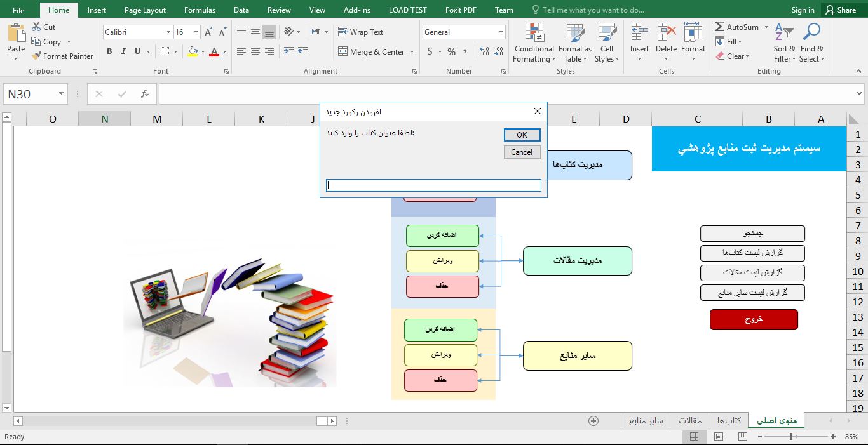The width and height of the screenshot is (868, 445).
Task: Click the Find & Select magnifier icon
Action: (811, 33)
